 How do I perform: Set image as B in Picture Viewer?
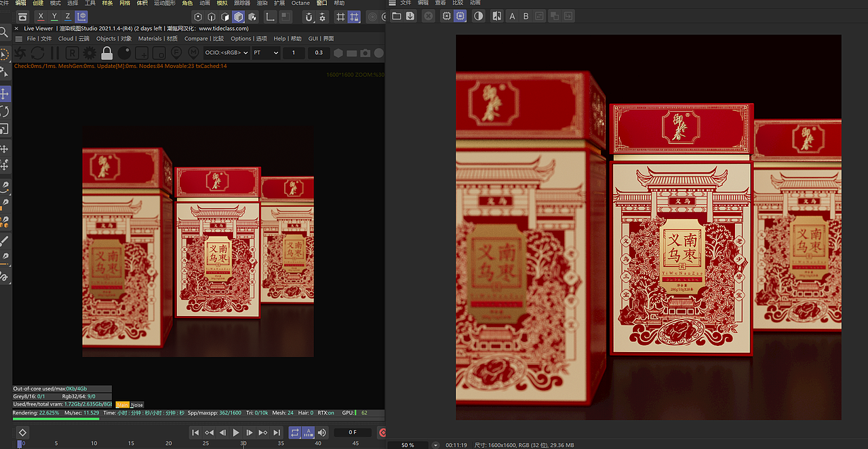point(526,16)
